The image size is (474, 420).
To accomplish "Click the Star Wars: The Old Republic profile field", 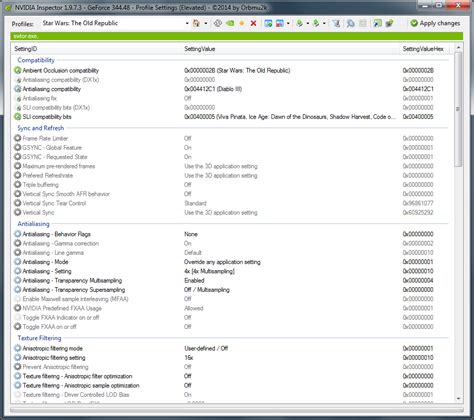I will point(113,23).
